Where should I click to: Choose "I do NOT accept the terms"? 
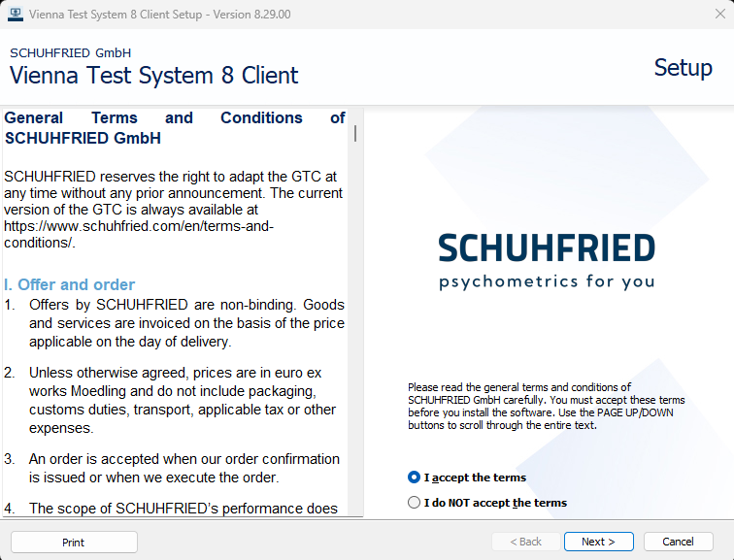415,503
